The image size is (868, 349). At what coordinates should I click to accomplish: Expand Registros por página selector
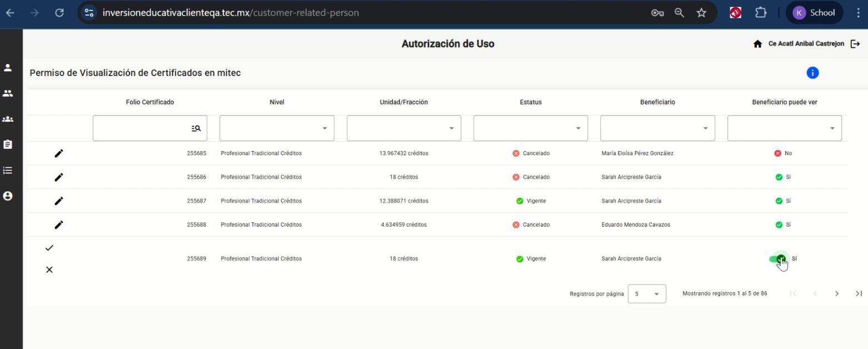[647, 293]
